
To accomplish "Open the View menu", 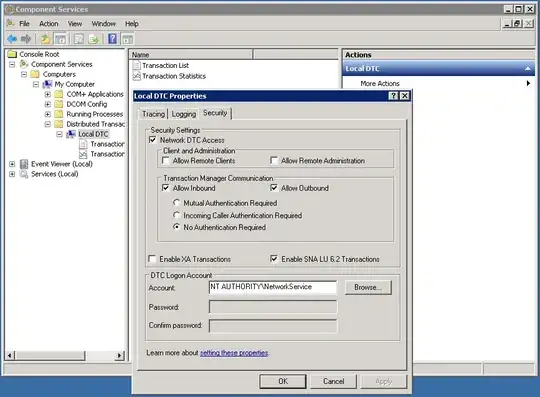I will coord(75,24).
